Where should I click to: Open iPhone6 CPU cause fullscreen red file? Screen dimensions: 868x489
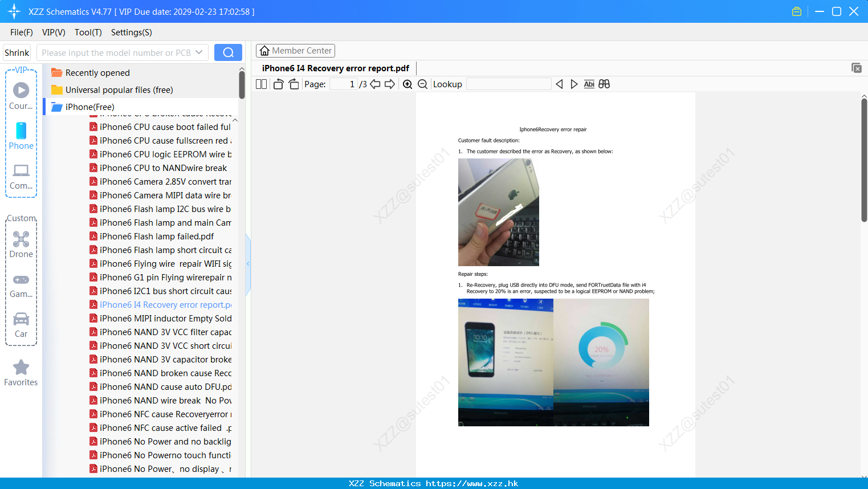160,140
